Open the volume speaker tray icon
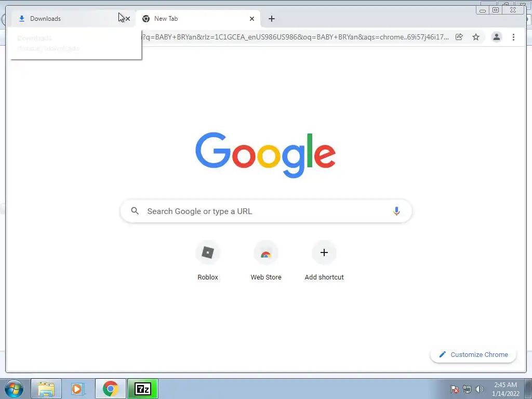The image size is (532, 399). 480,389
